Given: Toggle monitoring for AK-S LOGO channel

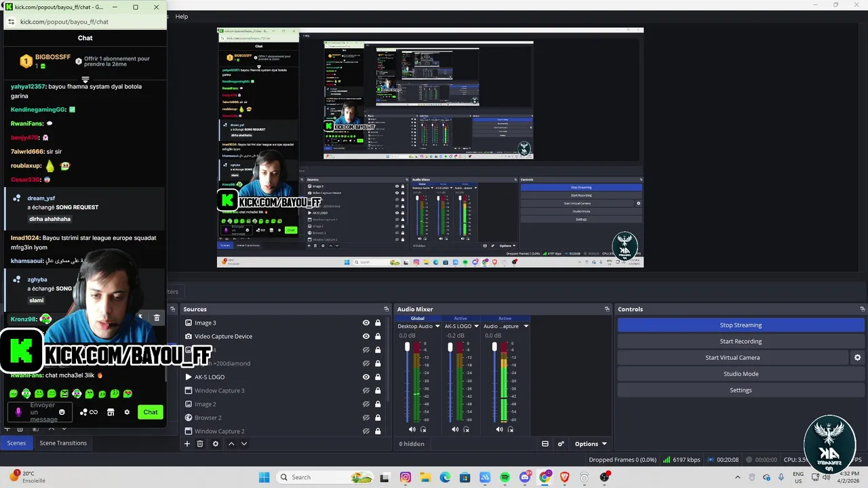Looking at the screenshot, I should click(467, 429).
